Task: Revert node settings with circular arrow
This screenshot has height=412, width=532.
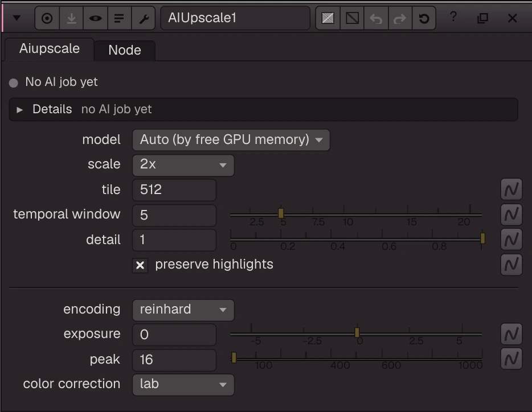Action: click(x=424, y=18)
